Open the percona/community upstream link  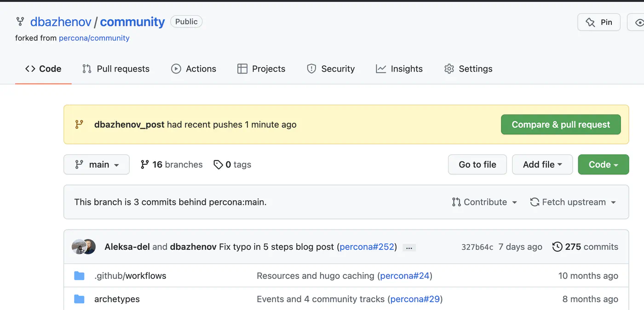coord(94,38)
